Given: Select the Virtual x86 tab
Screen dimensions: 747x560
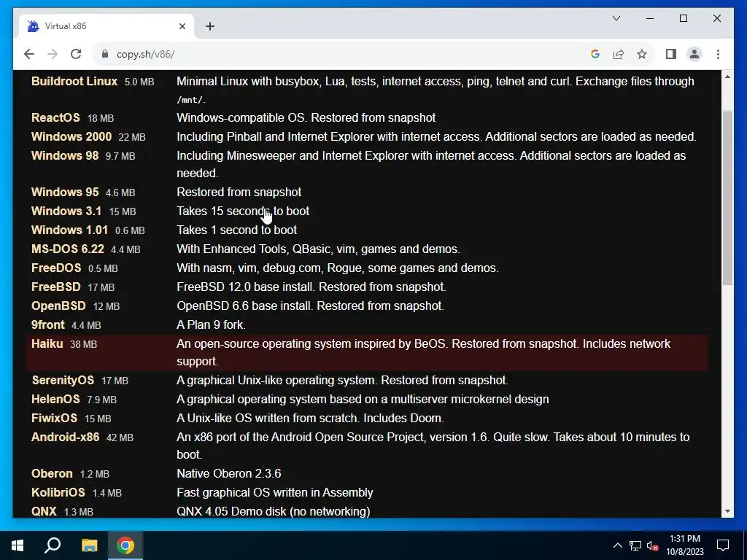Looking at the screenshot, I should pyautogui.click(x=107, y=26).
